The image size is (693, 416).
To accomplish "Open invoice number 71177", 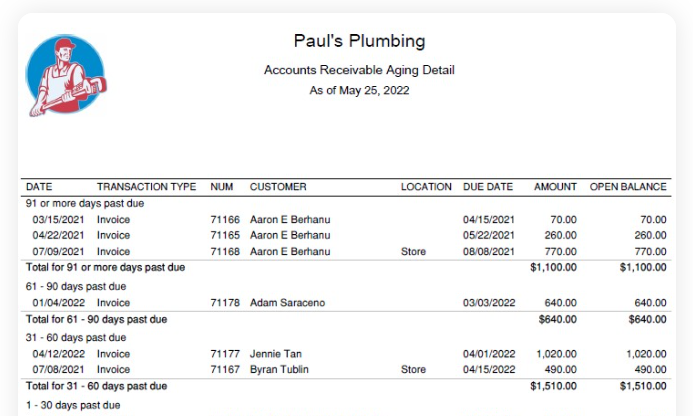I will pos(225,354).
